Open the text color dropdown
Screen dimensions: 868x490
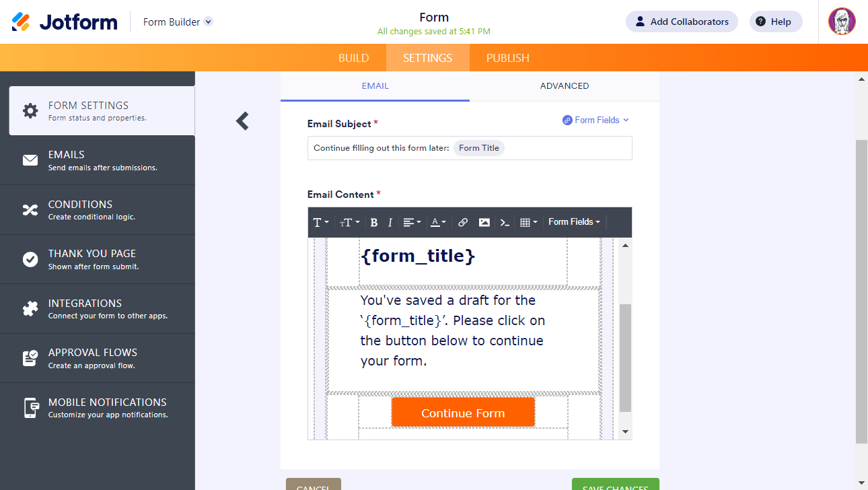pyautogui.click(x=438, y=222)
